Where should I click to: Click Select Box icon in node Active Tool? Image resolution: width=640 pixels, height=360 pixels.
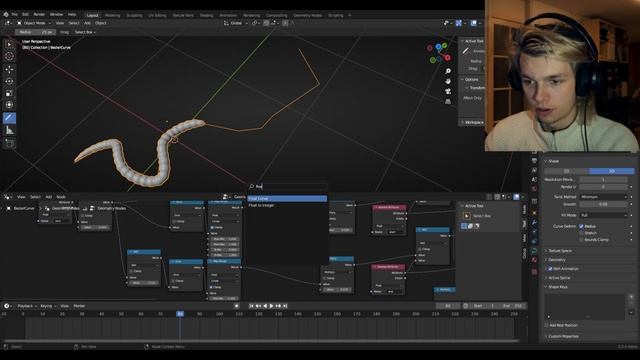click(467, 216)
